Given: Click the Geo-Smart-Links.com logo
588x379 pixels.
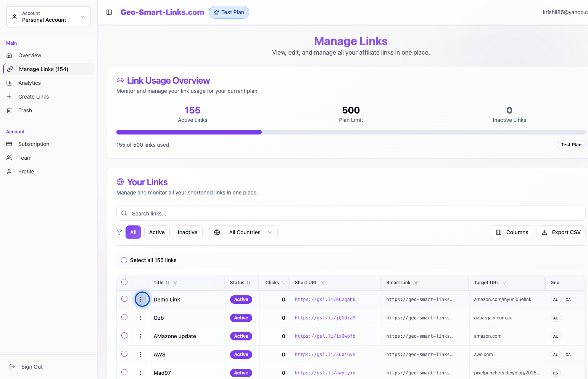Looking at the screenshot, I should tap(162, 12).
